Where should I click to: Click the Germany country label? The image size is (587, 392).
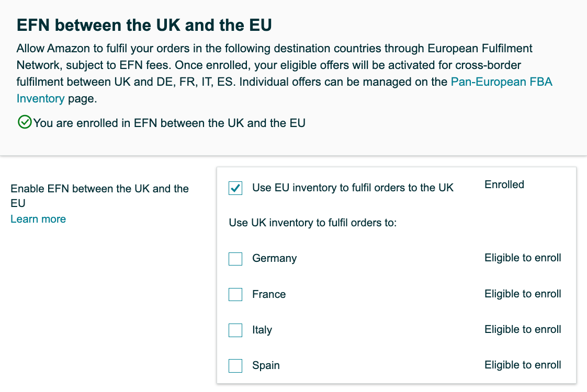pos(275,258)
